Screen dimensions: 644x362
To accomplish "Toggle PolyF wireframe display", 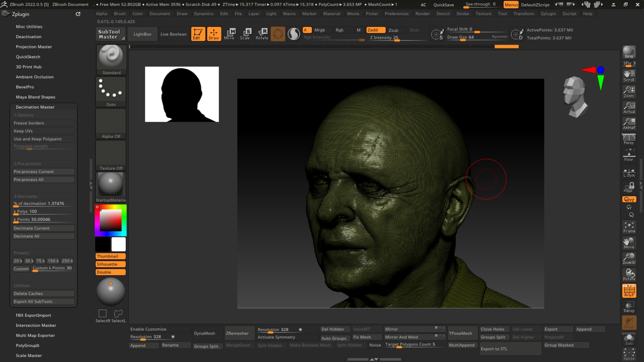I will coord(629,291).
